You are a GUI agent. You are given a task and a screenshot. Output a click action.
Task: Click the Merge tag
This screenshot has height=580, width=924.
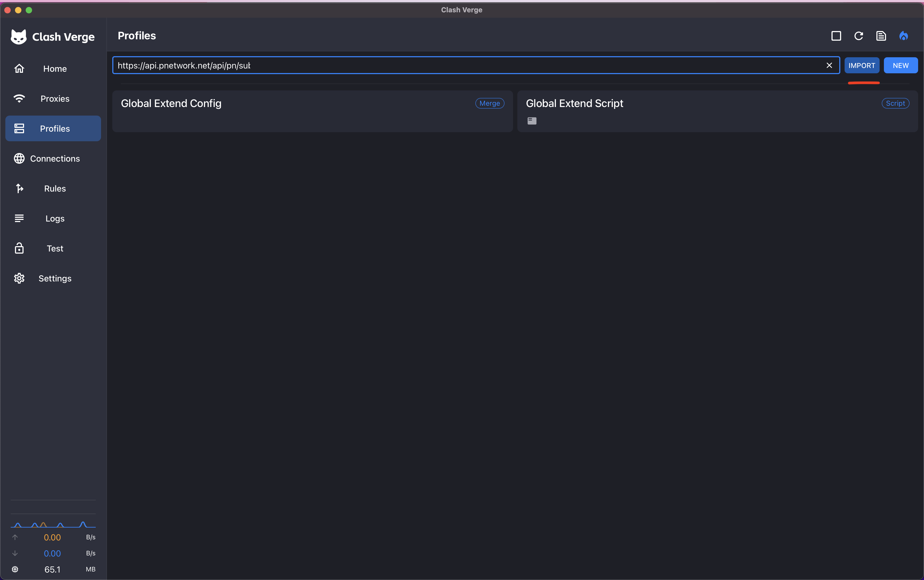point(490,103)
